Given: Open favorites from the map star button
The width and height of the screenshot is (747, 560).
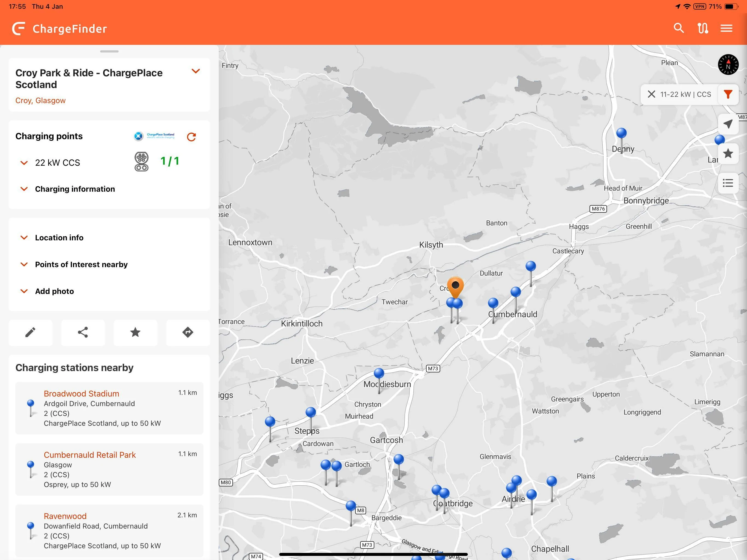Looking at the screenshot, I should pos(728,154).
